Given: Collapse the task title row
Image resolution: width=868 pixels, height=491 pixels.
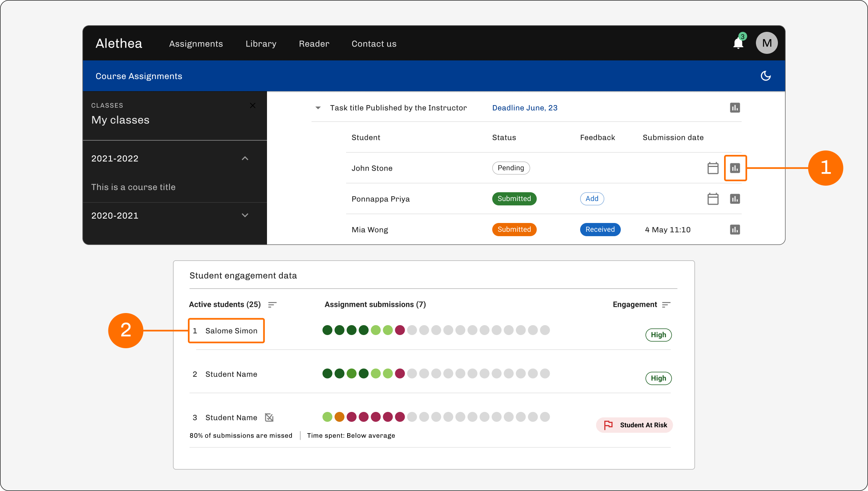Looking at the screenshot, I should click(318, 107).
